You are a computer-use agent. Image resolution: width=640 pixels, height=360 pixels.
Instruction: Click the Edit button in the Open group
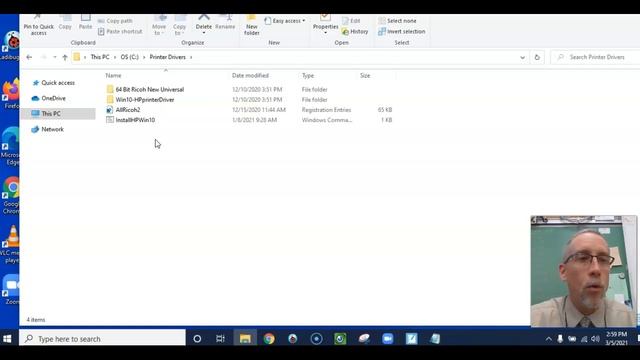[x=351, y=21]
